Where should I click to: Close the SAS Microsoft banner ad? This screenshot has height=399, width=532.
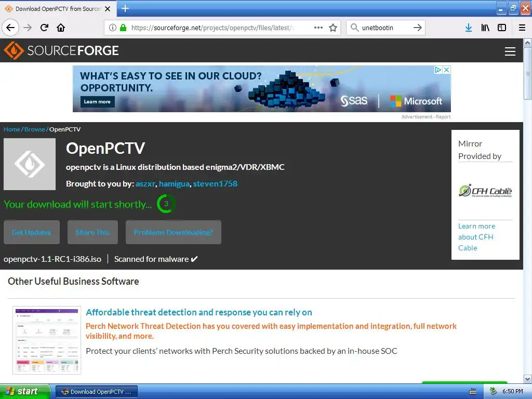446,70
